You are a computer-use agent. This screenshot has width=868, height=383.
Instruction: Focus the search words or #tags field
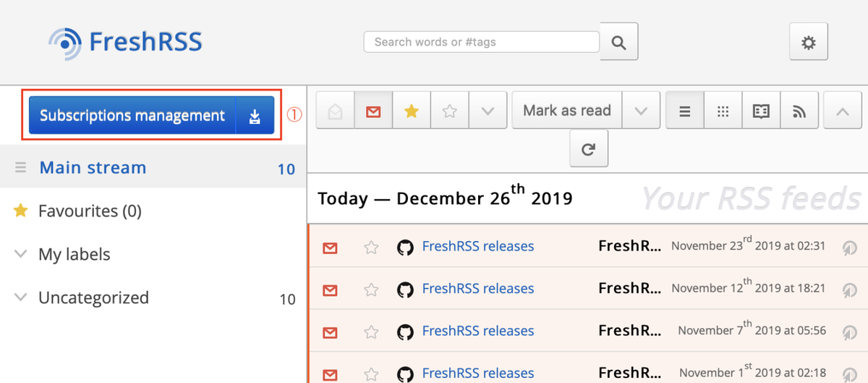point(481,42)
